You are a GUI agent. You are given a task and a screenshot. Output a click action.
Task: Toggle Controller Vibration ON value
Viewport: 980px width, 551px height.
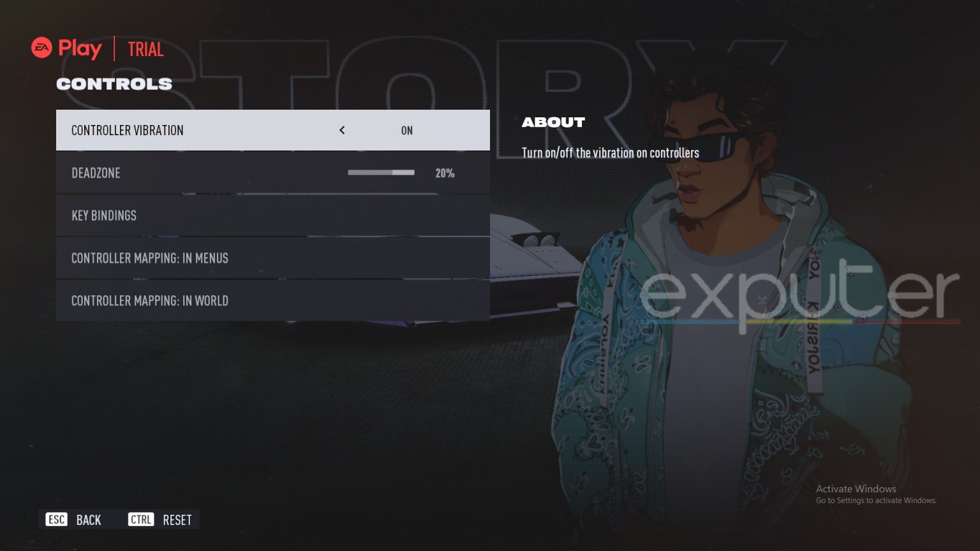coord(407,131)
